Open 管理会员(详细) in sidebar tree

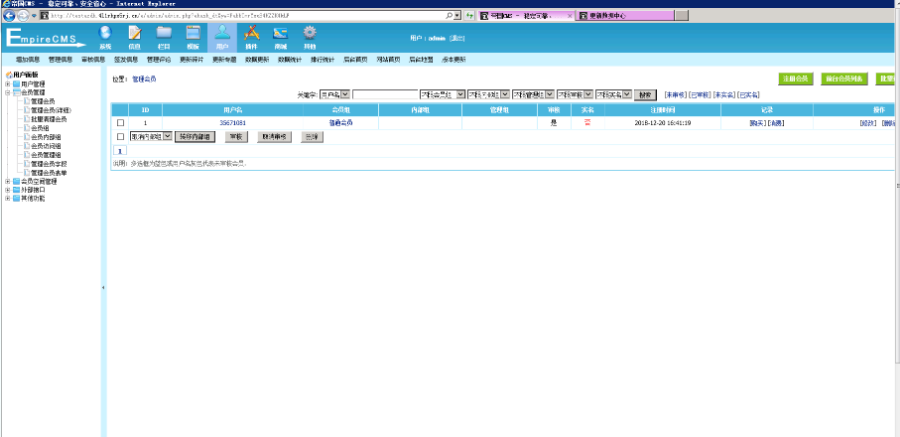click(x=52, y=110)
